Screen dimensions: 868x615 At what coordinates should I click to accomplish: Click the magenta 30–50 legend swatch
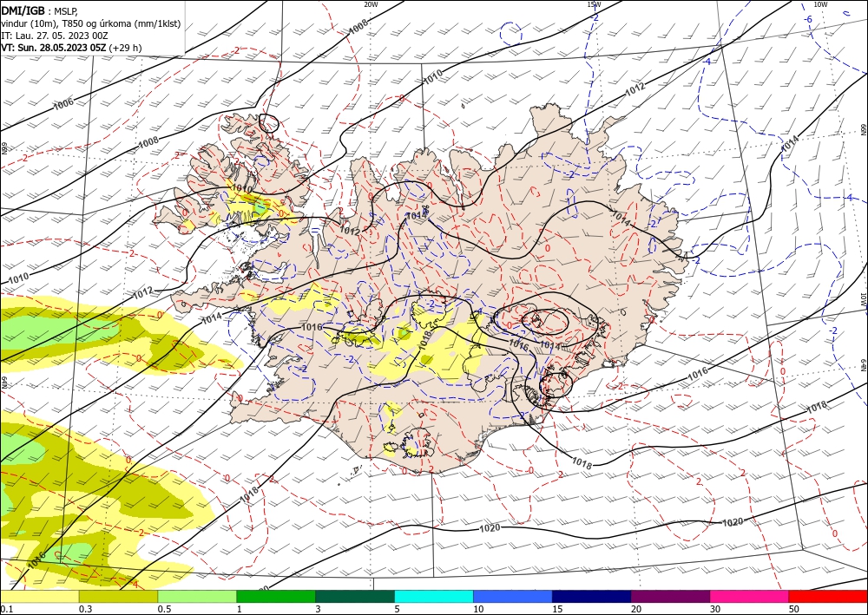[x=750, y=597]
